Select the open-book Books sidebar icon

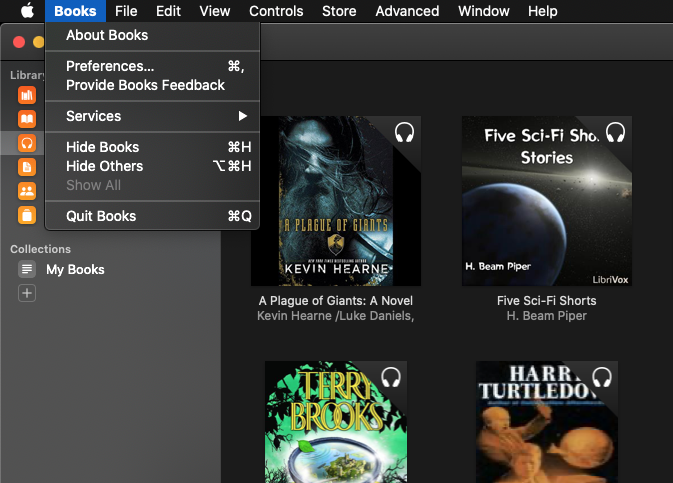coord(27,119)
